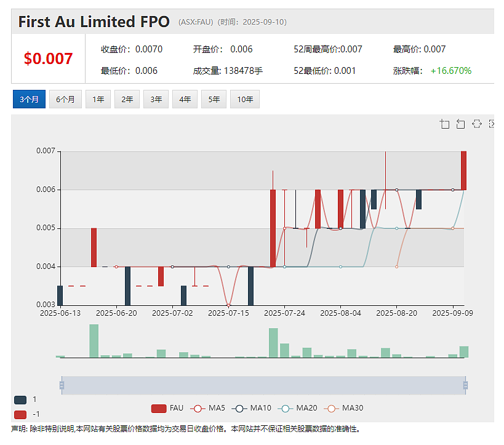This screenshot has width=504, height=445.
Task: Select the 3年 range tab
Action: [156, 99]
